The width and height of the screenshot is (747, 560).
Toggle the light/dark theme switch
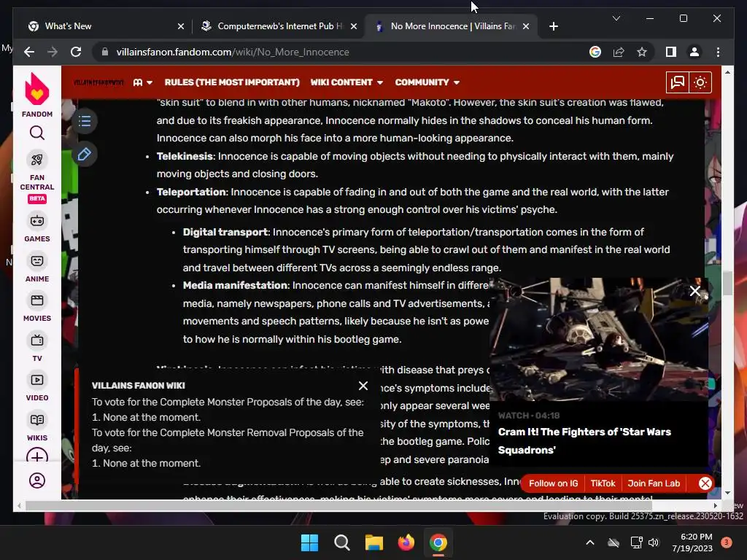pyautogui.click(x=700, y=82)
